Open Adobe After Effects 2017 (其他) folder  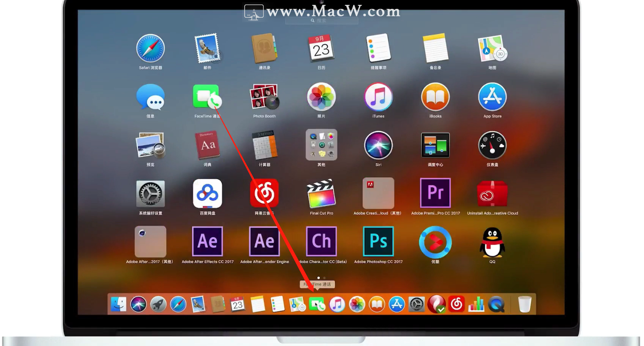click(150, 242)
